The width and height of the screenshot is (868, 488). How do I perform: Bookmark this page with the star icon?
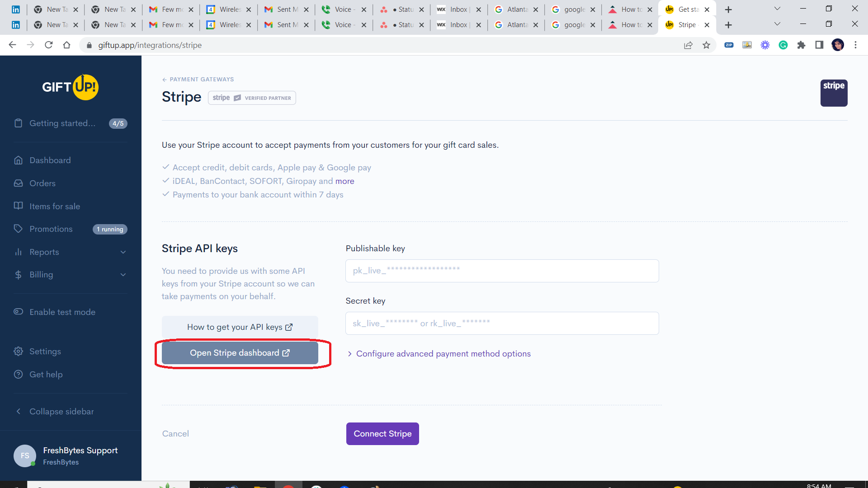coord(706,45)
